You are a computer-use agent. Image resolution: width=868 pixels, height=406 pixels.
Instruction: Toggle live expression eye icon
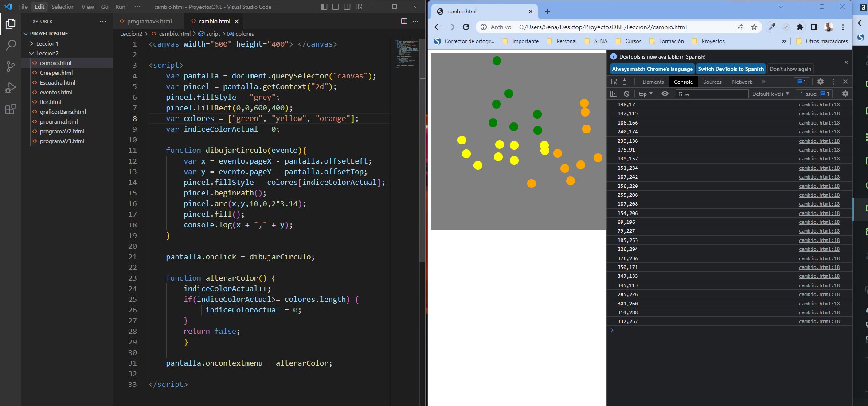(x=665, y=94)
